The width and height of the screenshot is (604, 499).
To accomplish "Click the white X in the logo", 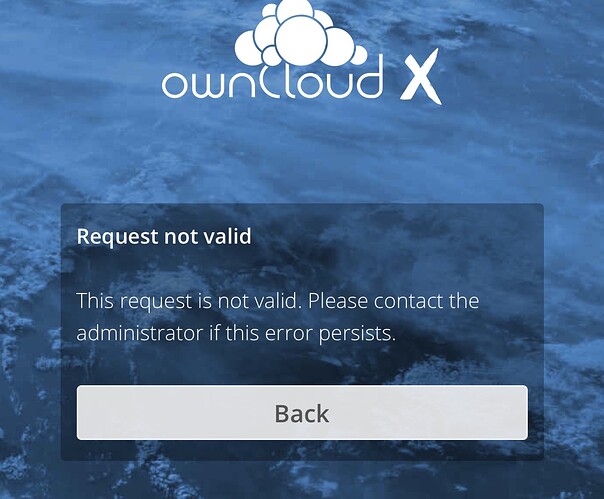I will pyautogui.click(x=420, y=77).
